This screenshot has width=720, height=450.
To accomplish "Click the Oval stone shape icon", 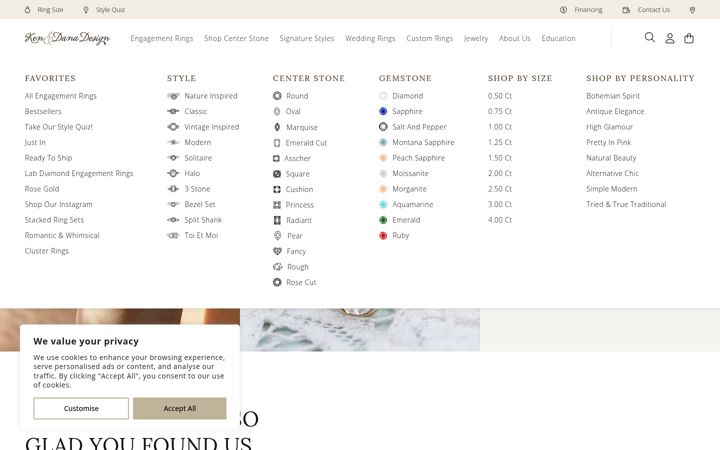I will click(277, 111).
